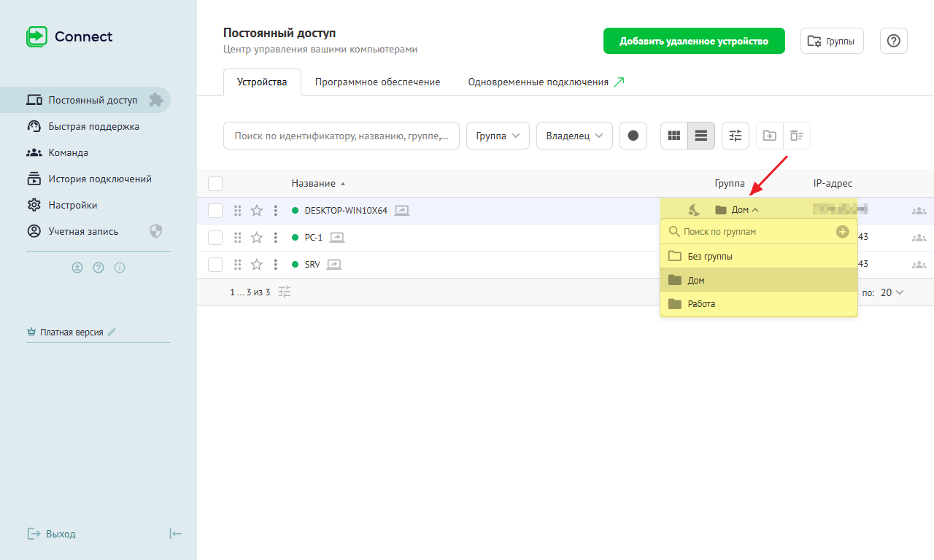This screenshot has width=934, height=560.
Task: Switch to list view layout
Action: [701, 136]
